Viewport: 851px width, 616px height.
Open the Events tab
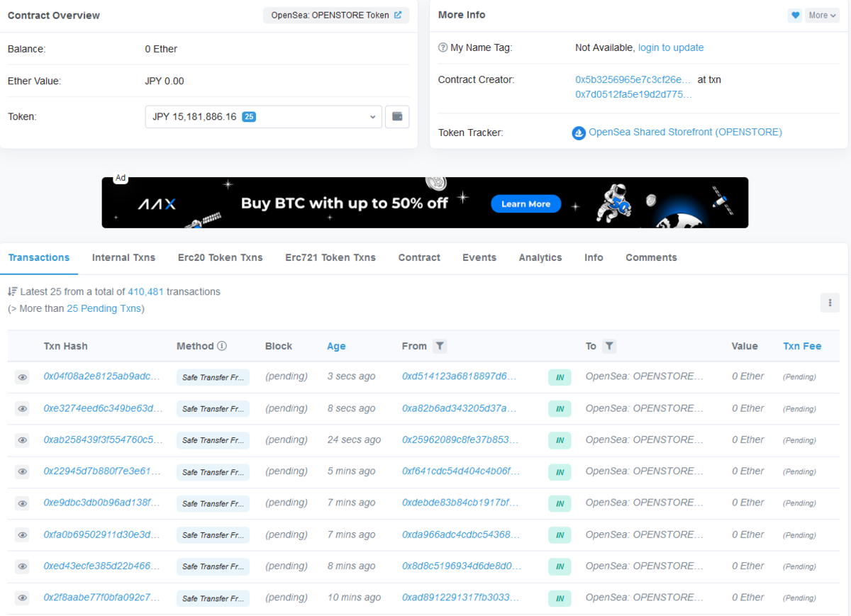click(479, 257)
